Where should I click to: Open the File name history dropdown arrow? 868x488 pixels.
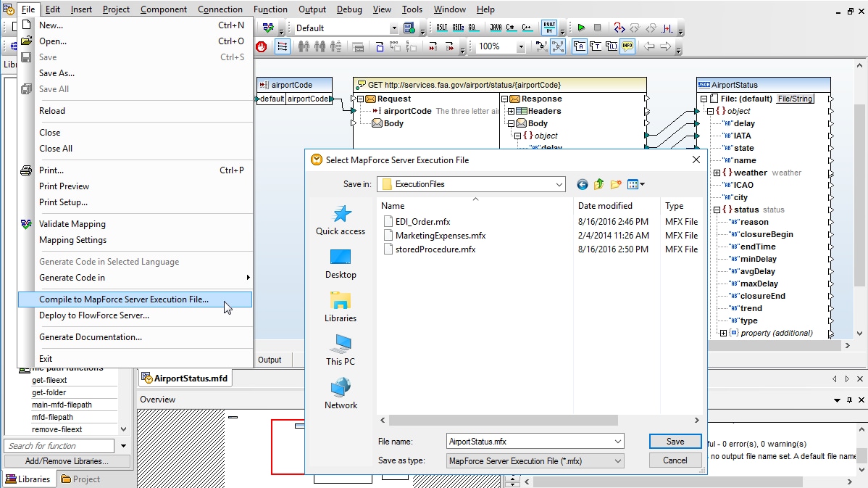(x=617, y=442)
